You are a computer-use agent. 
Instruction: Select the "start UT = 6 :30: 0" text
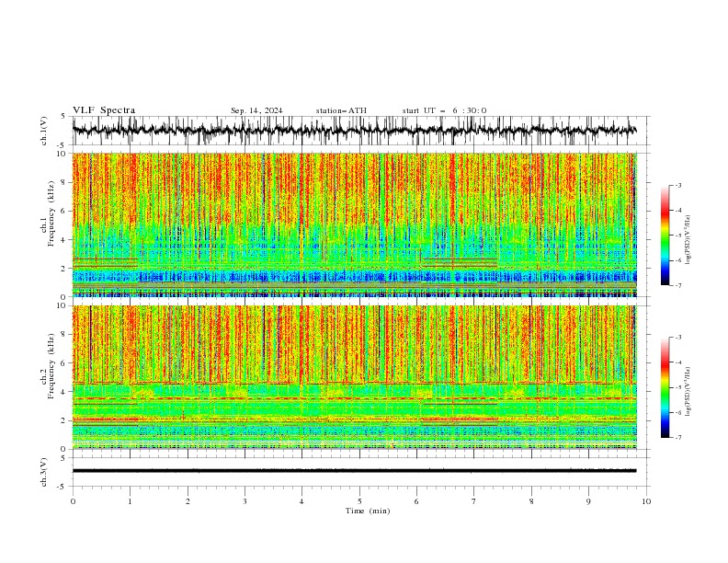[444, 110]
